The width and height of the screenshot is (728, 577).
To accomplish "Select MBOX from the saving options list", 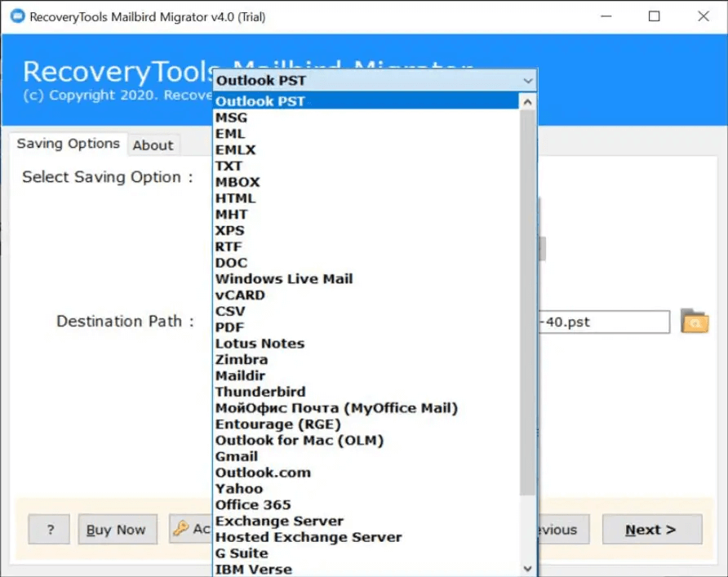I will (237, 182).
